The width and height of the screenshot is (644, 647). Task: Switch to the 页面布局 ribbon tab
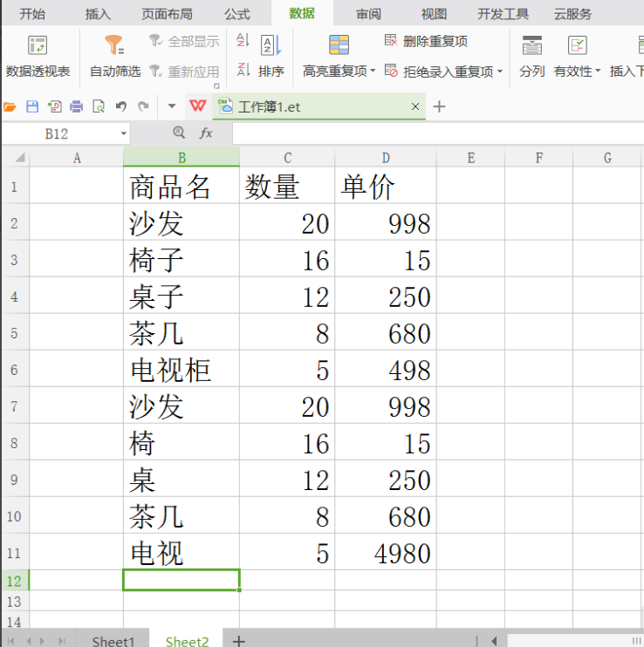click(x=167, y=14)
